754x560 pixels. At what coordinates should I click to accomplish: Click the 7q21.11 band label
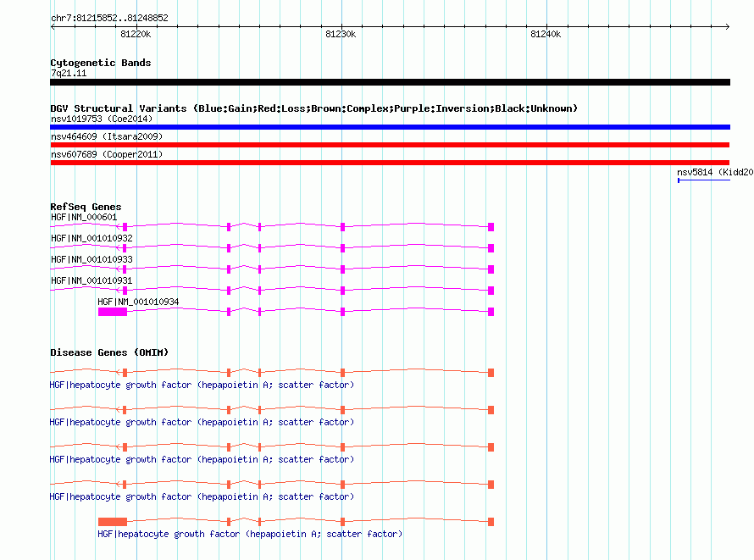coord(69,73)
